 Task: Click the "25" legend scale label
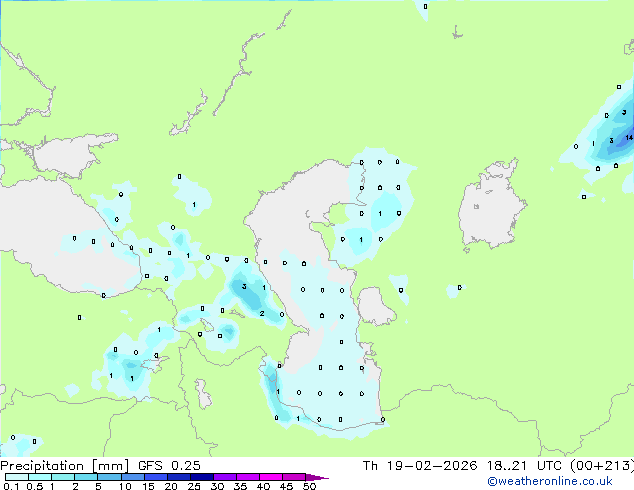[194, 486]
